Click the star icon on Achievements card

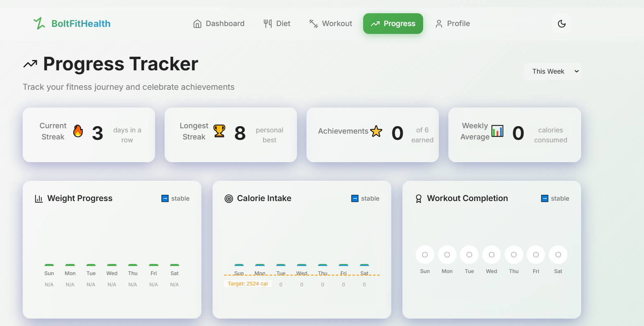coord(376,131)
